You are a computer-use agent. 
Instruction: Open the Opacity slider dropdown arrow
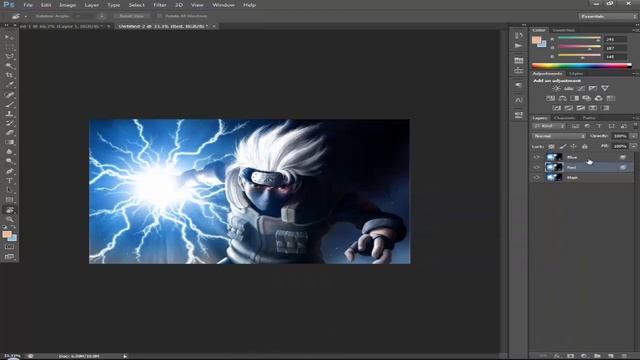point(633,136)
